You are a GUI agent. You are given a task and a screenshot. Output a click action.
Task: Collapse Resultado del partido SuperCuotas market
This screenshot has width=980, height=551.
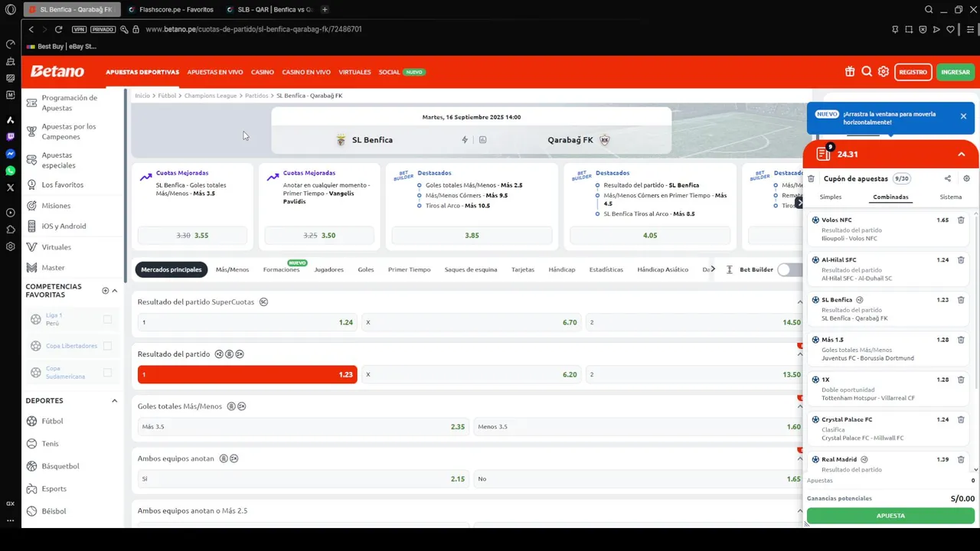(800, 302)
